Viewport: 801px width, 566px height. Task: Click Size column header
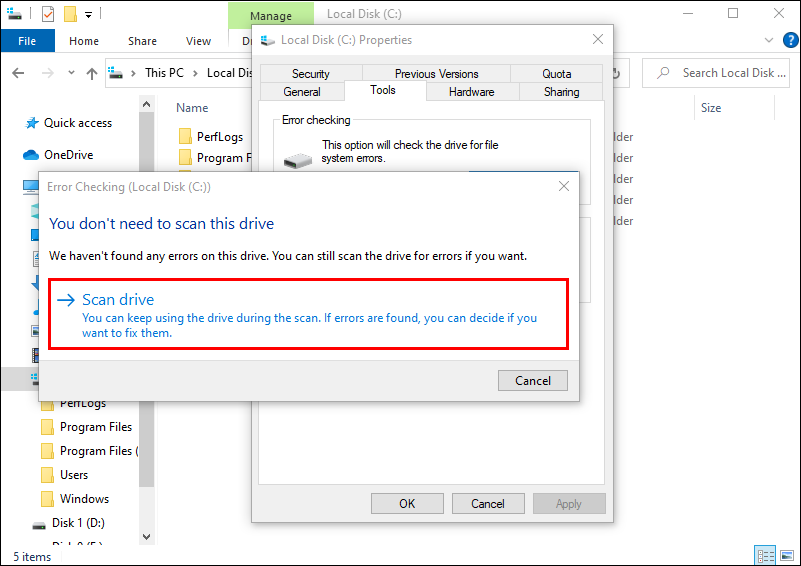point(711,108)
